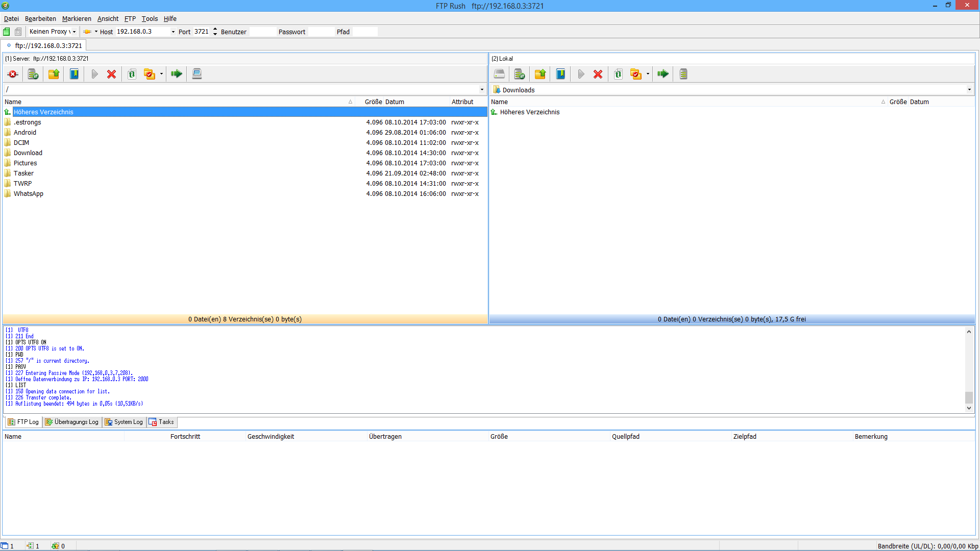Click Höheres Verzeichnis in the local pane
Screen dimensions: 980x551
(529, 112)
